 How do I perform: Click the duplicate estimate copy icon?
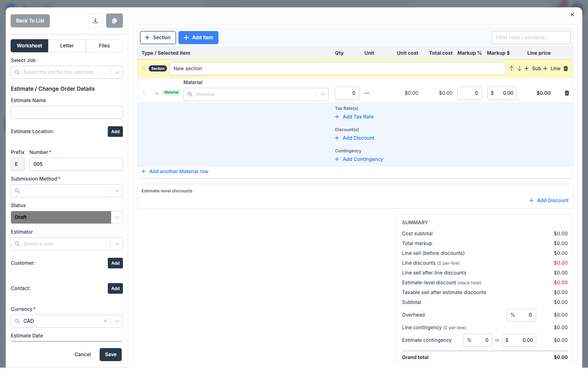(114, 21)
